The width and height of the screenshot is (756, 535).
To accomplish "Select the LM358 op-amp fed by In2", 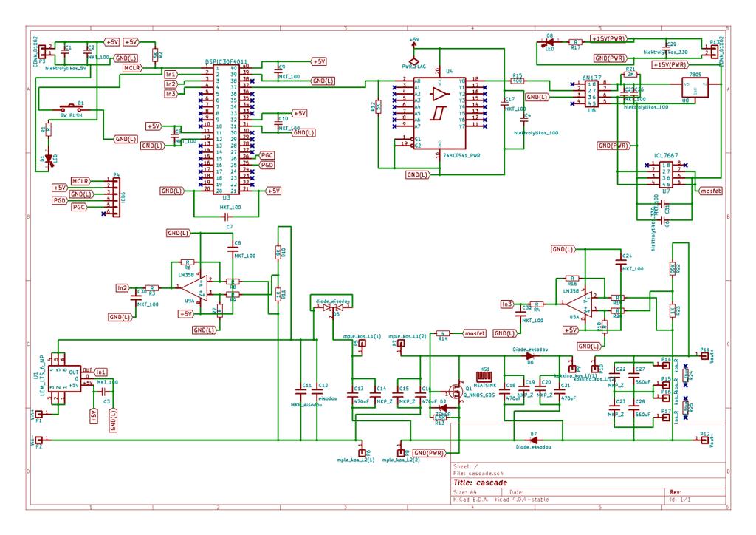I will point(194,288).
